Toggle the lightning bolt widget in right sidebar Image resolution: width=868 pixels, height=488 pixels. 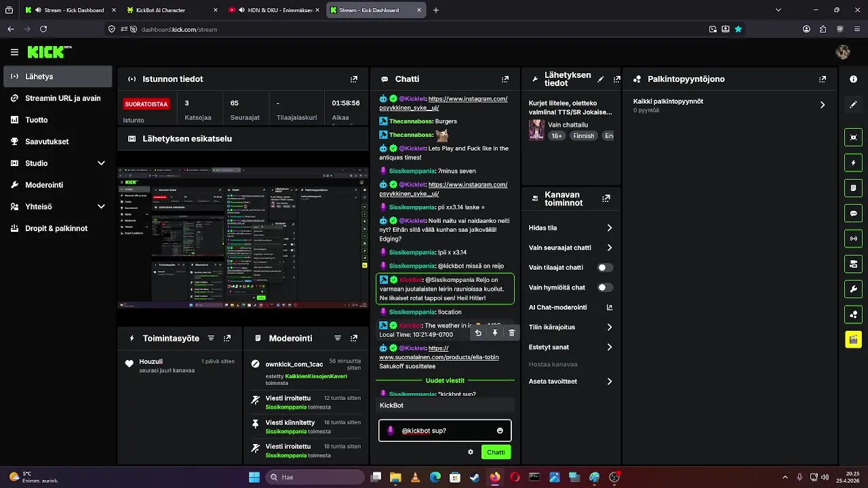coord(853,163)
